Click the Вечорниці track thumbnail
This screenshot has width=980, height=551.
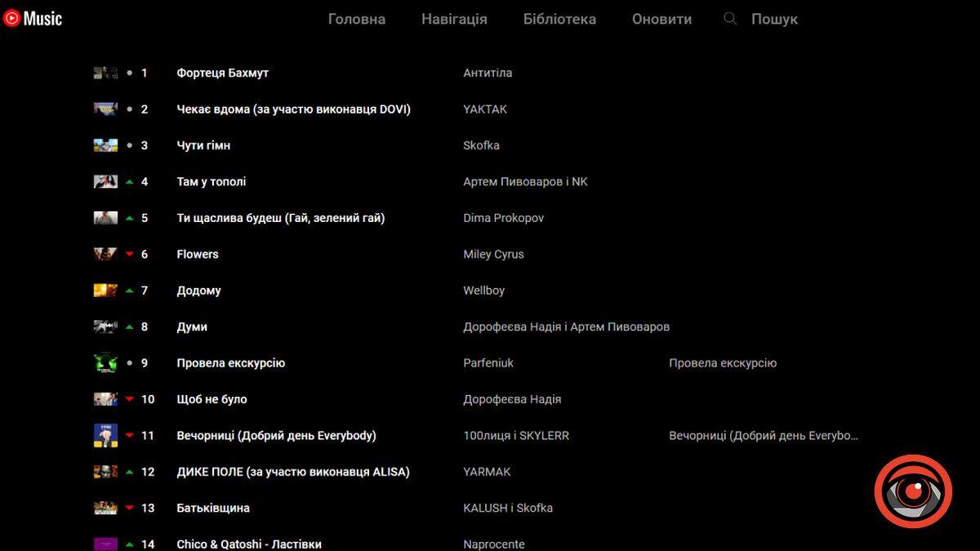(x=105, y=435)
